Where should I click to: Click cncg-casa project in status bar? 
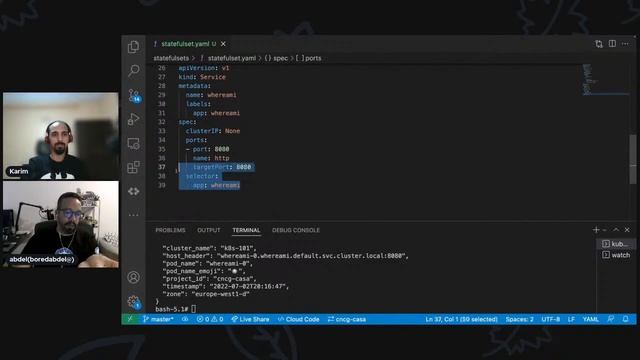click(x=347, y=319)
